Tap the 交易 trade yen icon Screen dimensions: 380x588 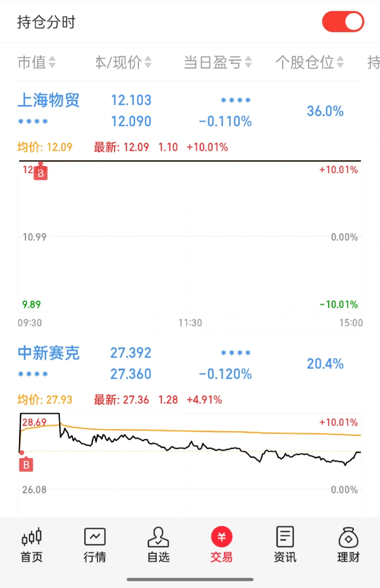pyautogui.click(x=222, y=537)
